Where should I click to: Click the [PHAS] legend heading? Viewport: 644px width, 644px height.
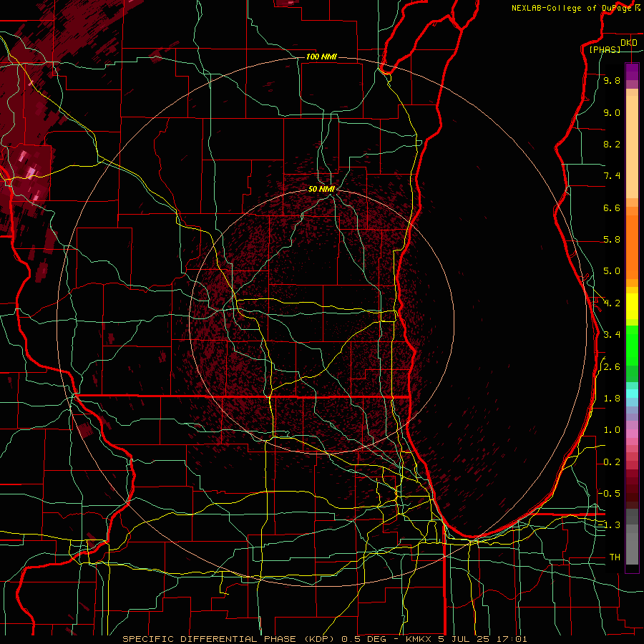point(605,50)
